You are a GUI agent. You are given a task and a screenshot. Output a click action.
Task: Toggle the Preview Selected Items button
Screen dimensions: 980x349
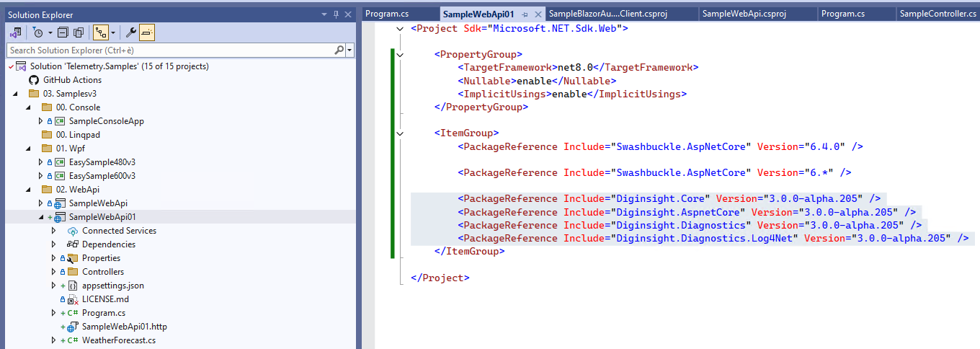click(x=147, y=32)
